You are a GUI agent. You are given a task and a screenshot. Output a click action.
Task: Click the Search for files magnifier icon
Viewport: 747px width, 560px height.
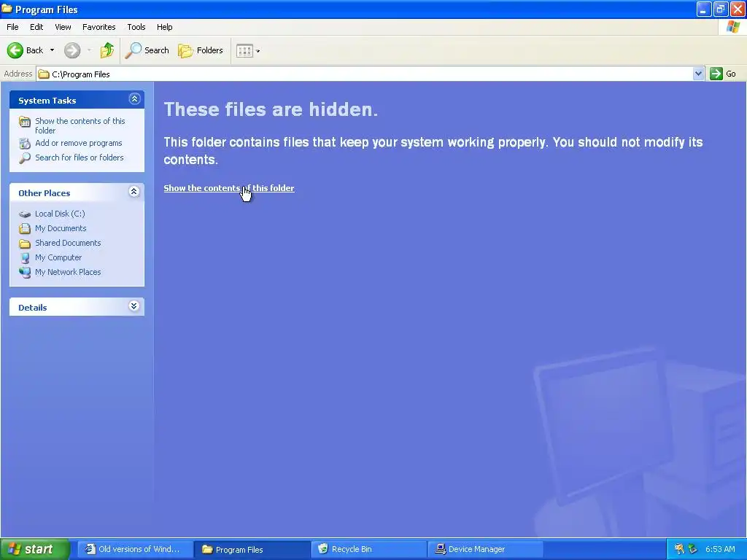point(25,157)
